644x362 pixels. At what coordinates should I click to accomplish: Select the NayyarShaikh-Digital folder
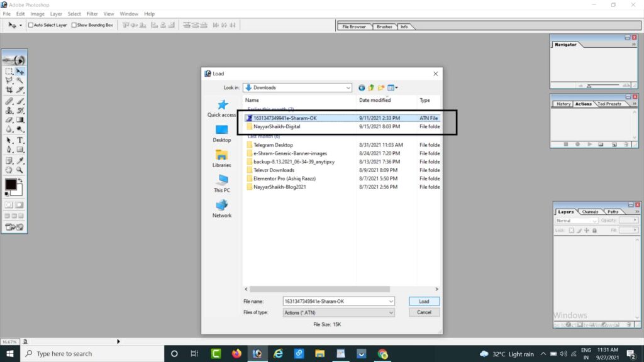277,126
